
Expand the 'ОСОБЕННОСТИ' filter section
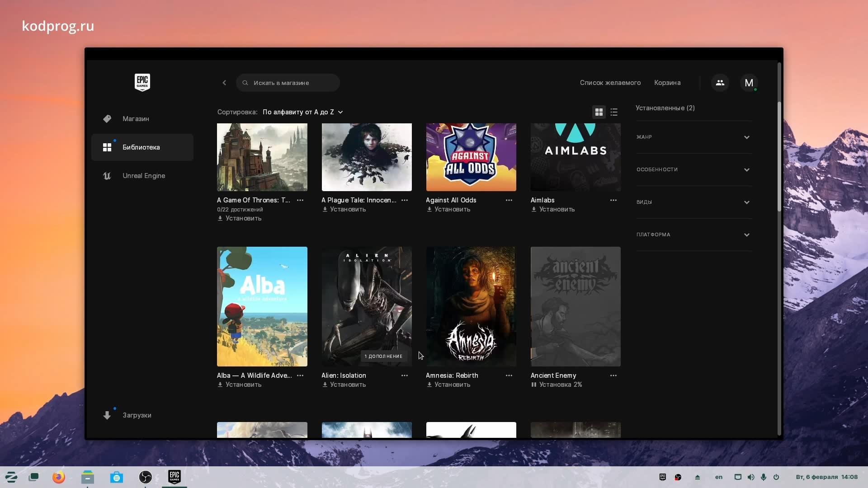pos(693,169)
